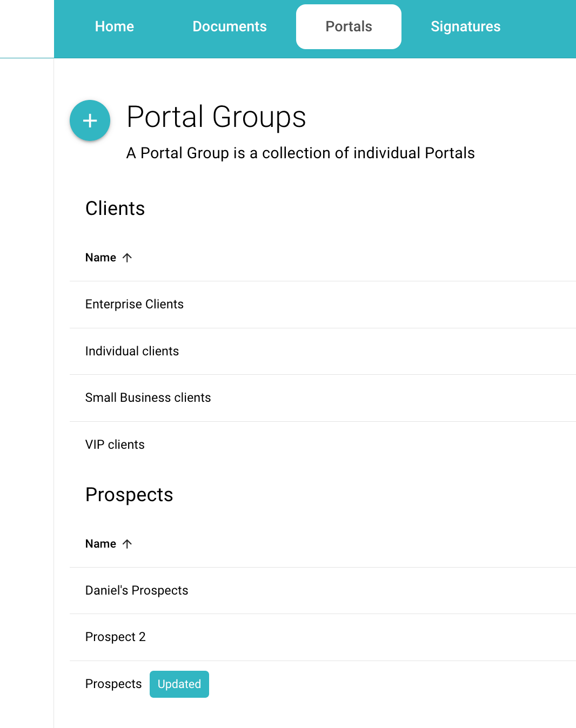Click the Updated badge

tap(179, 684)
